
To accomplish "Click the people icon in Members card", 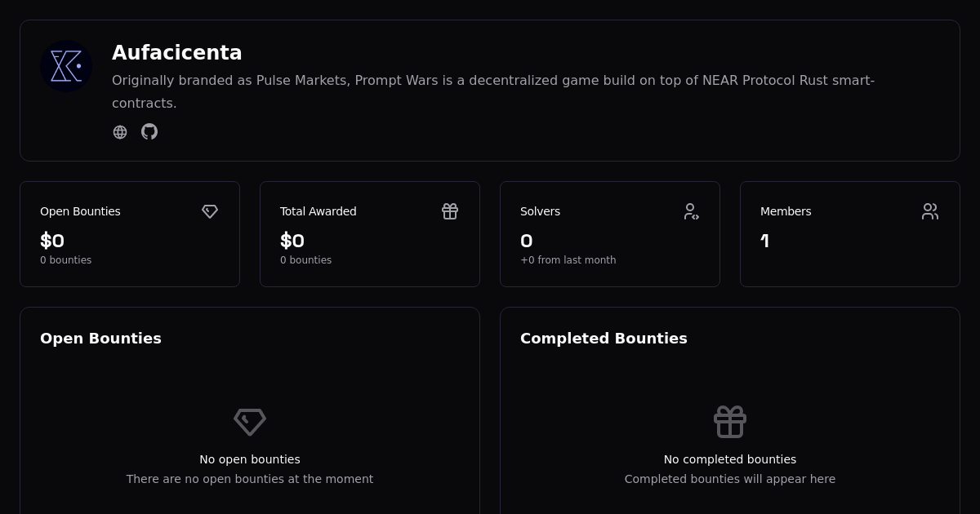I will 930,211.
